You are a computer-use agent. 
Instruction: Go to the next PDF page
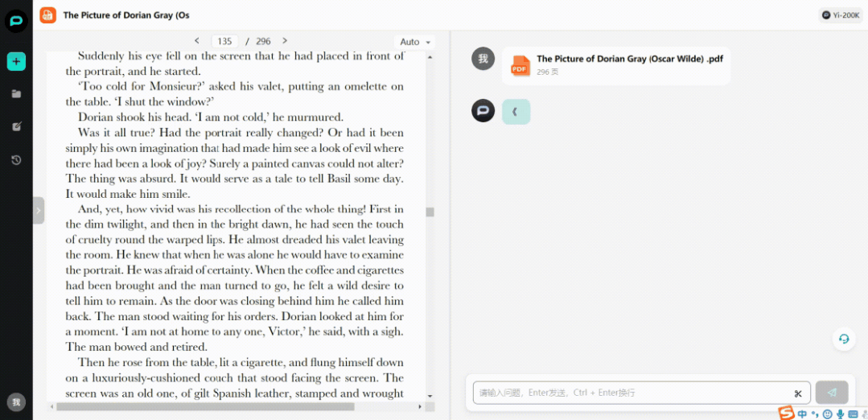pos(285,41)
